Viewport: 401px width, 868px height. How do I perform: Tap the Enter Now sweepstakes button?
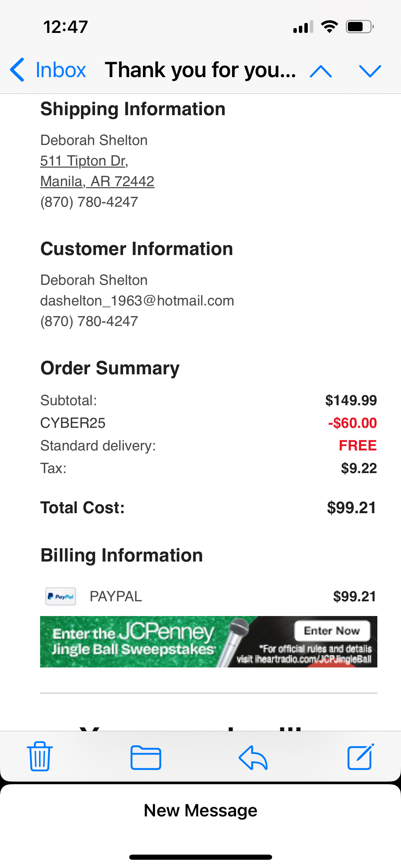tap(332, 630)
